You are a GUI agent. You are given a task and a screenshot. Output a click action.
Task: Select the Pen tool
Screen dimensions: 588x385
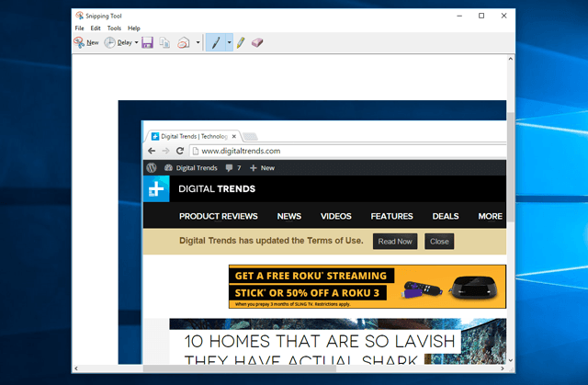[216, 43]
